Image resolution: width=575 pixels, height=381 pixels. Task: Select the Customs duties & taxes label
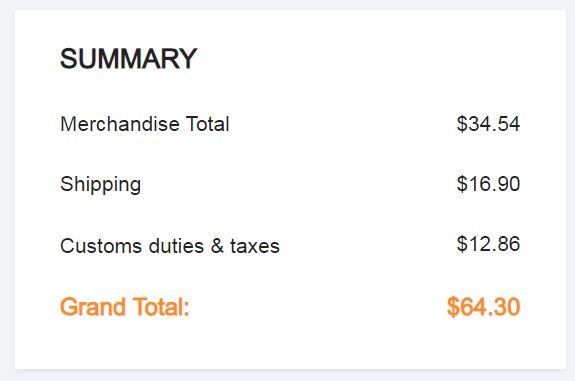(x=170, y=246)
